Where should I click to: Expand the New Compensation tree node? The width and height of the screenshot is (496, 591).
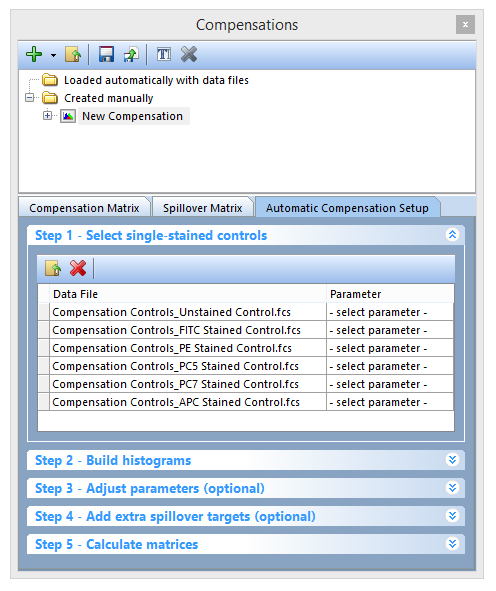coord(47,116)
